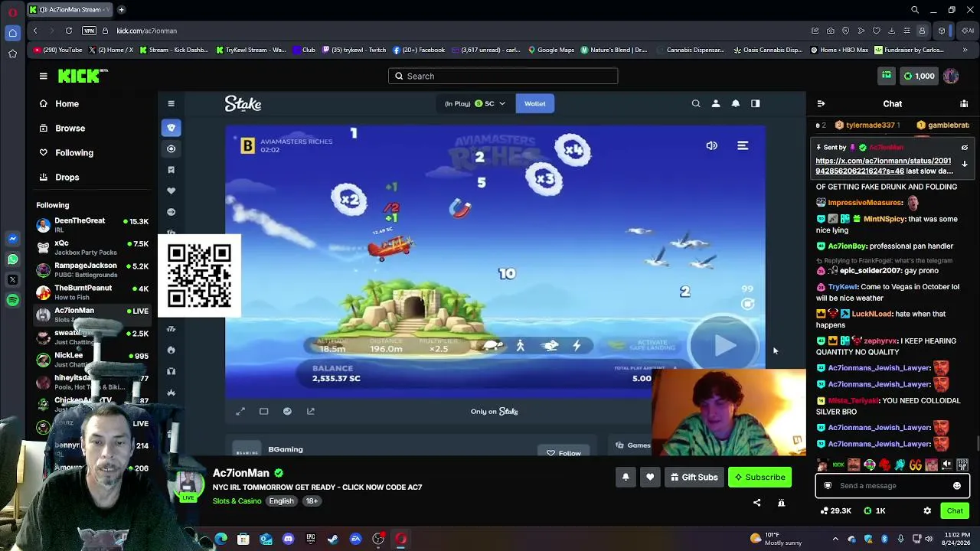The width and height of the screenshot is (980, 551).
Task: Toggle the browser VPN badge
Action: [90, 31]
